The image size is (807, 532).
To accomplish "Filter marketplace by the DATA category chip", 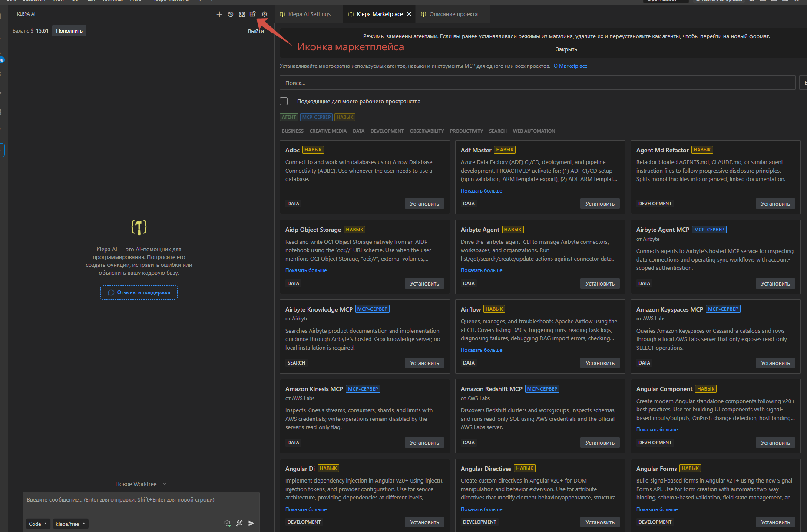I will (x=359, y=131).
